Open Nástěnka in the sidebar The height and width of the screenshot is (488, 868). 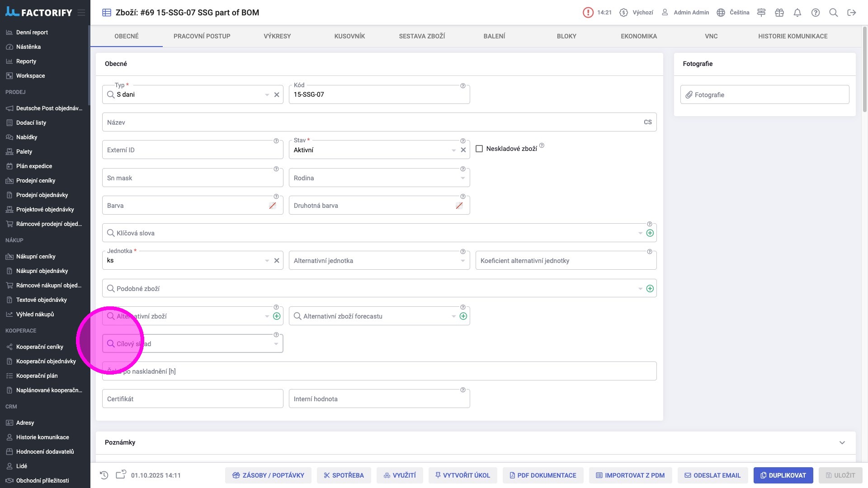[28, 47]
